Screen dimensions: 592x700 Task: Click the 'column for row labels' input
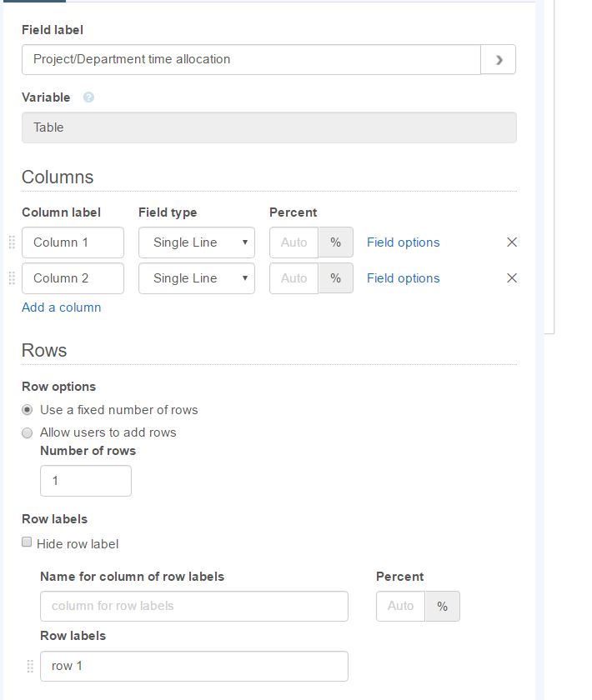193,606
